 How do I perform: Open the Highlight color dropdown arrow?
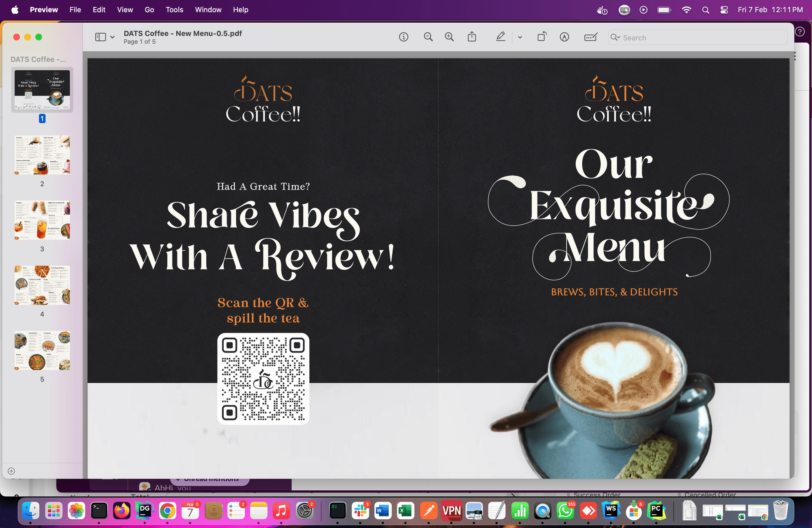point(520,37)
